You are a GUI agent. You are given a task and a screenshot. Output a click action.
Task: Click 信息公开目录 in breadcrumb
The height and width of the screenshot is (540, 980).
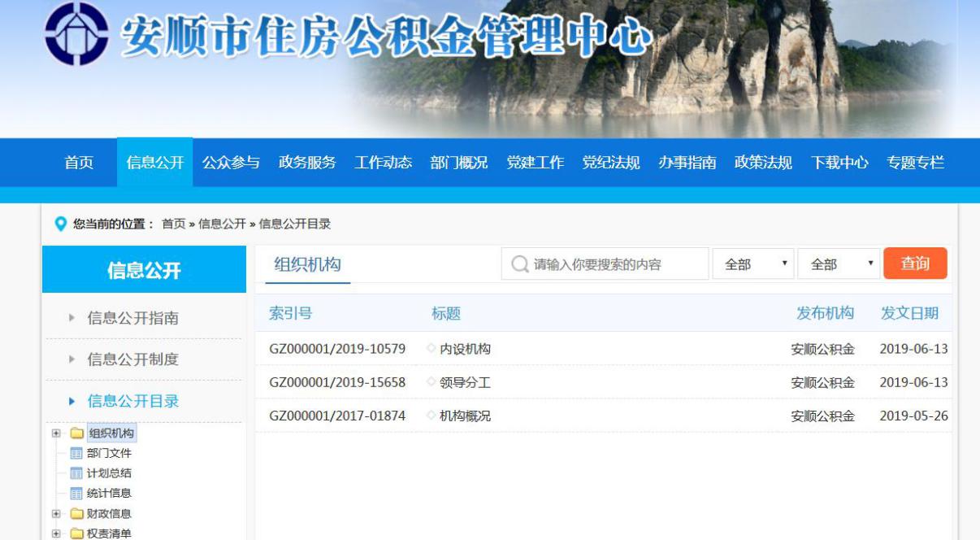pyautogui.click(x=295, y=224)
